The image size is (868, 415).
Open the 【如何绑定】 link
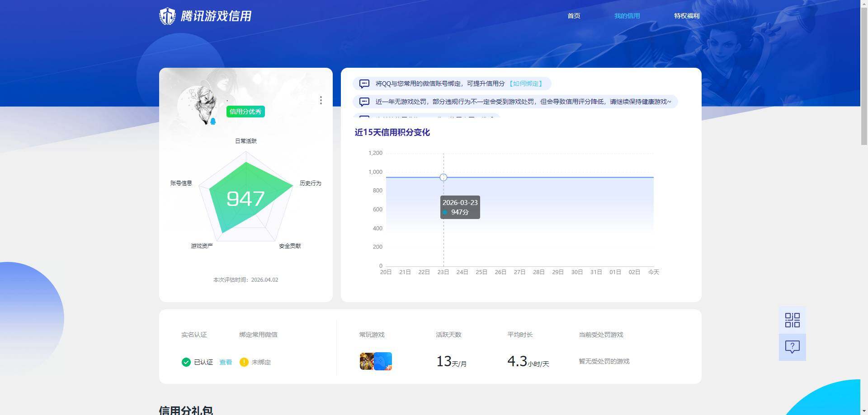527,84
